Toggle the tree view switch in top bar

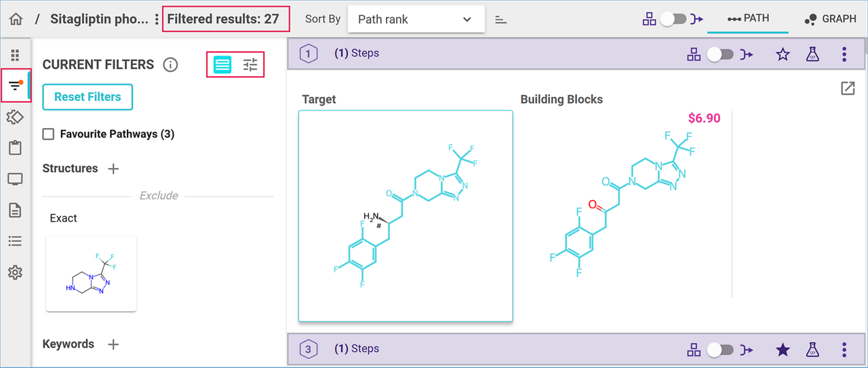(x=673, y=20)
